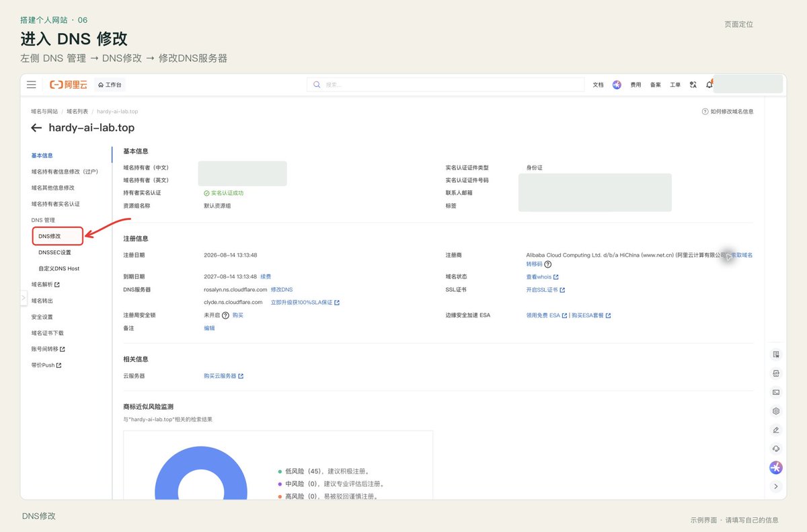The width and height of the screenshot is (807, 532).
Task: Select 安全设置 in the sidebar
Action: point(42,317)
